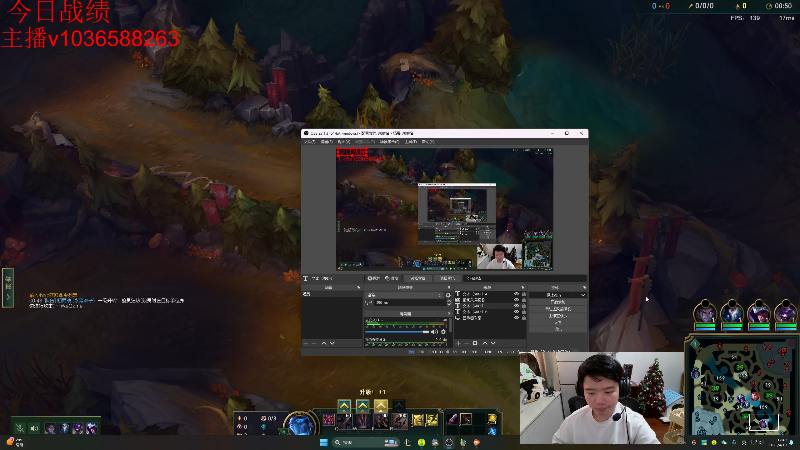Image resolution: width=800 pixels, height=450 pixels.
Task: Click bottom button in OBS controls panel
Action: tap(558, 330)
